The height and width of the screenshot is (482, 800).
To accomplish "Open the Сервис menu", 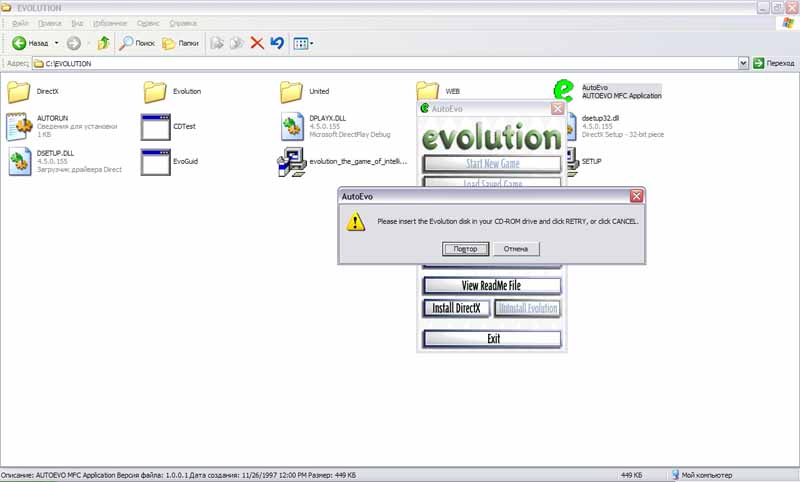I will (x=148, y=23).
